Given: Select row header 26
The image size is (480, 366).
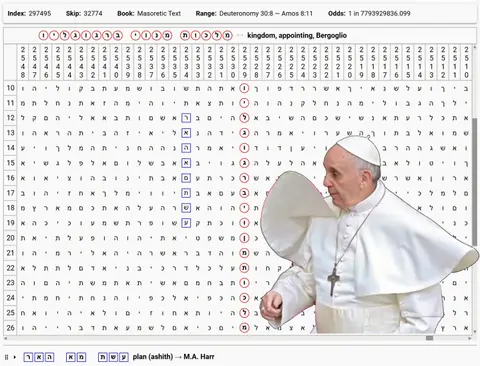Looking at the screenshot, I should [11, 328].
